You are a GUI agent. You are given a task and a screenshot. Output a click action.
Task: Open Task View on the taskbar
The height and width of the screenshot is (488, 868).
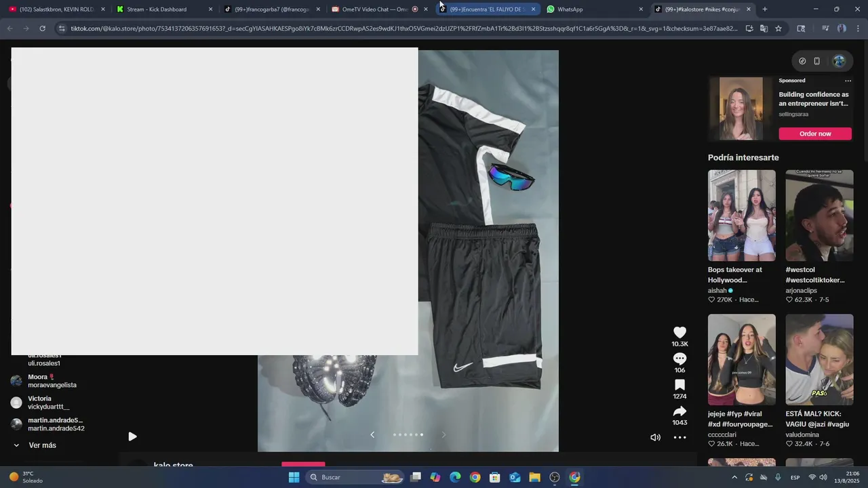416,477
